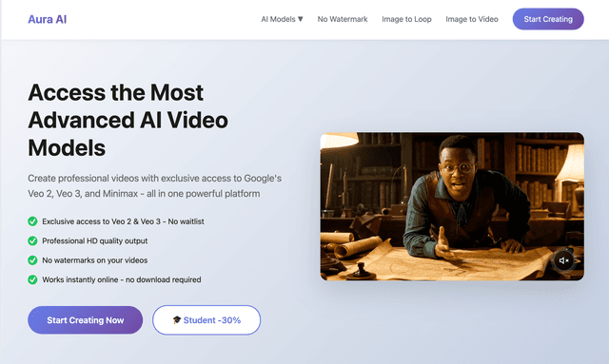Image resolution: width=609 pixels, height=364 pixels.
Task: Open the No Watermark page
Action: click(343, 19)
